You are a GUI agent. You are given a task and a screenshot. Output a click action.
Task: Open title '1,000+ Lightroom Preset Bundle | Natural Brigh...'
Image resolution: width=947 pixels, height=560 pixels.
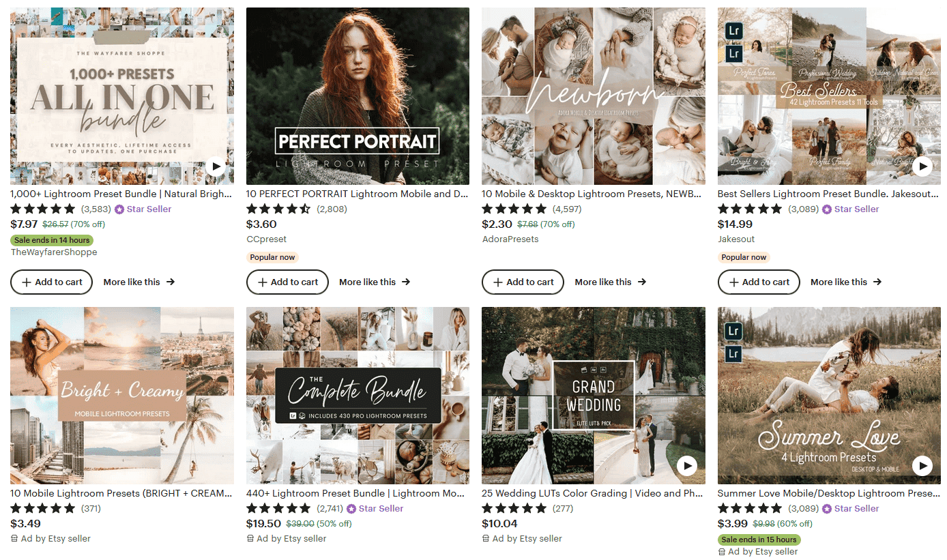point(122,194)
